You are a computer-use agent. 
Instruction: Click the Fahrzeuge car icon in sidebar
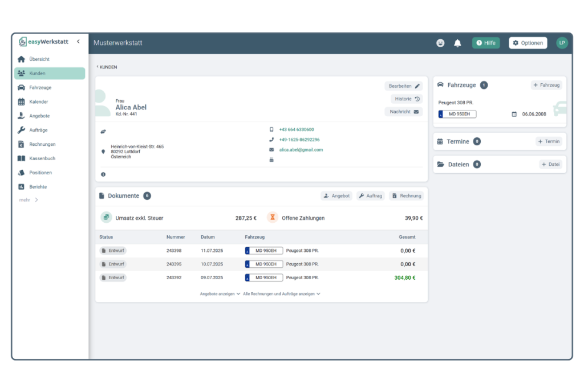(x=21, y=88)
